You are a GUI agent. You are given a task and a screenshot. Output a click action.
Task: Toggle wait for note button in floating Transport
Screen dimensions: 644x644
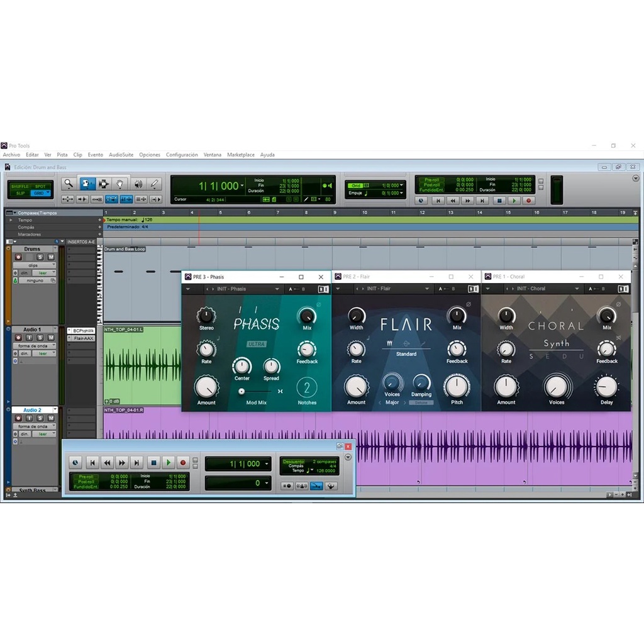(x=287, y=486)
